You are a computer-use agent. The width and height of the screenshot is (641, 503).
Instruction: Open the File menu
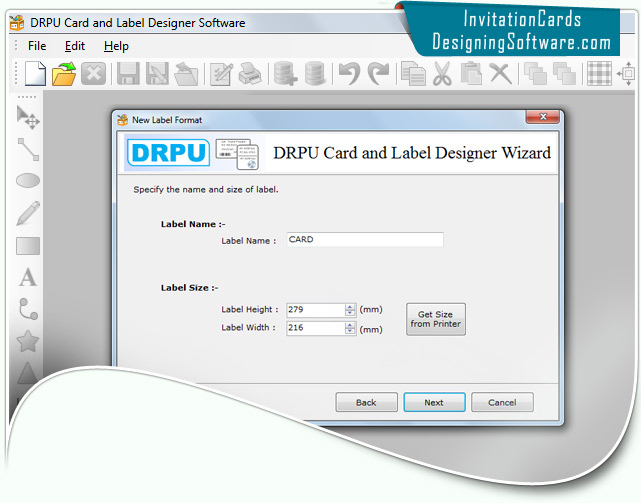[x=37, y=46]
